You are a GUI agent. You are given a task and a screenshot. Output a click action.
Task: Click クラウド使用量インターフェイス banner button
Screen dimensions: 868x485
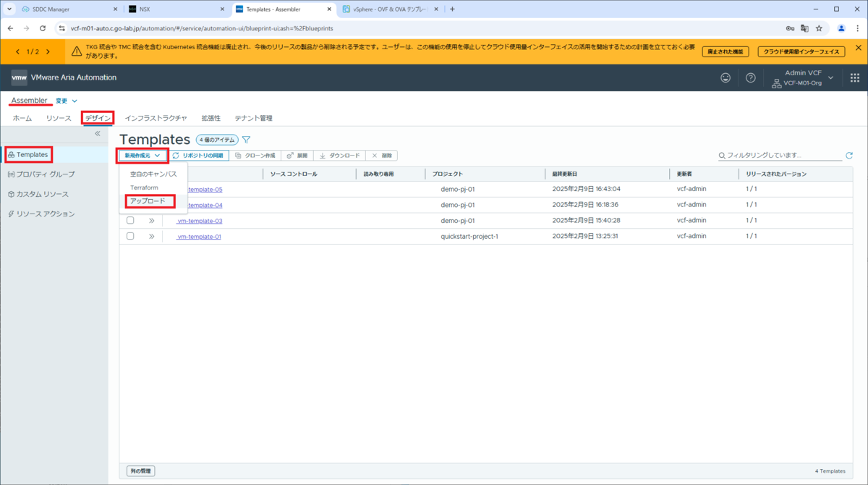801,51
